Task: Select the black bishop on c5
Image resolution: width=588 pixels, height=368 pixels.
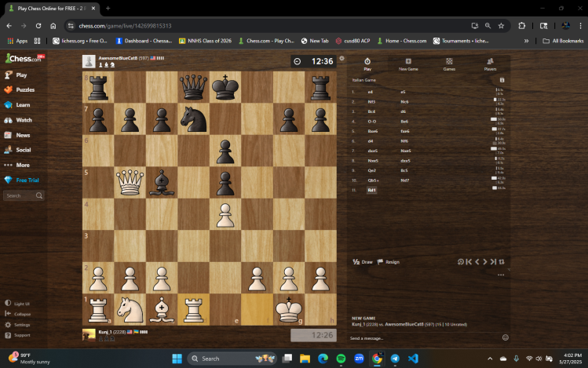Action: click(162, 183)
